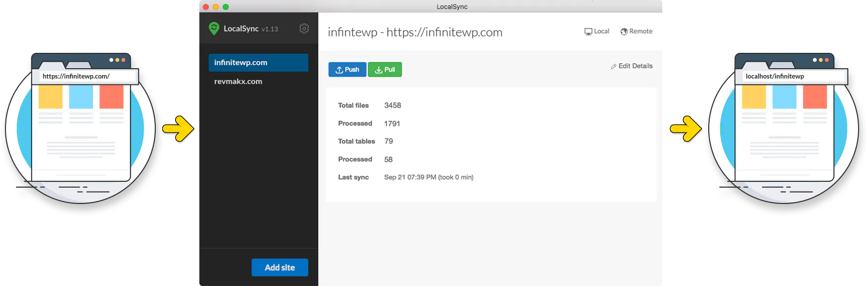Viewport: 868px width, 286px height.
Task: Push site to remote server
Action: click(x=347, y=70)
